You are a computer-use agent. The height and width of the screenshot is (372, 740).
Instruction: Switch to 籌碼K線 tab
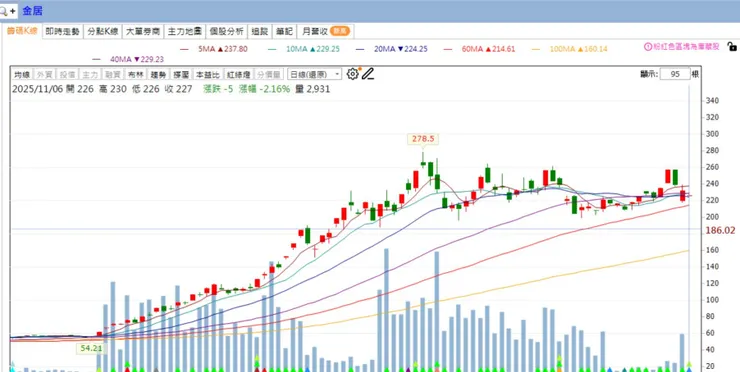[22, 31]
